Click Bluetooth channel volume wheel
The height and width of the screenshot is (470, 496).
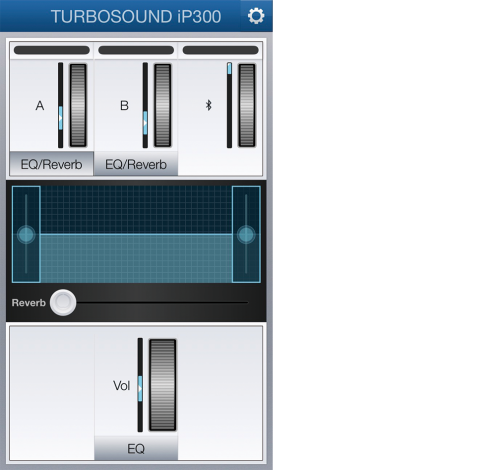(247, 105)
